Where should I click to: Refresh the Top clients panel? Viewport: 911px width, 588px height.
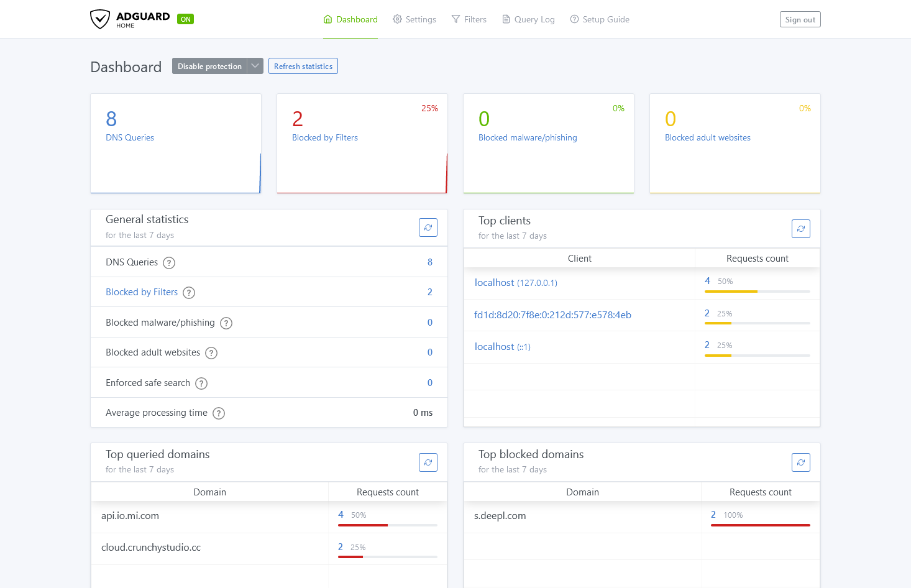tap(800, 229)
